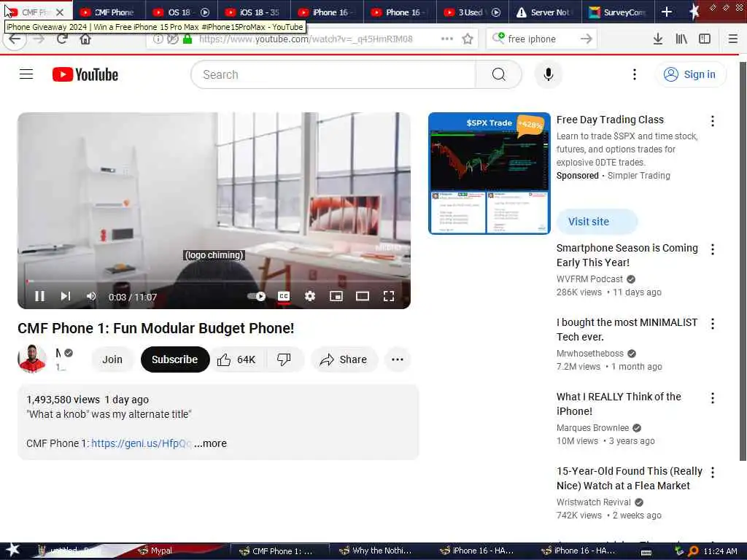Open the geni.us CMF Phone link
Screen dimensions: 747x560
click(x=141, y=443)
